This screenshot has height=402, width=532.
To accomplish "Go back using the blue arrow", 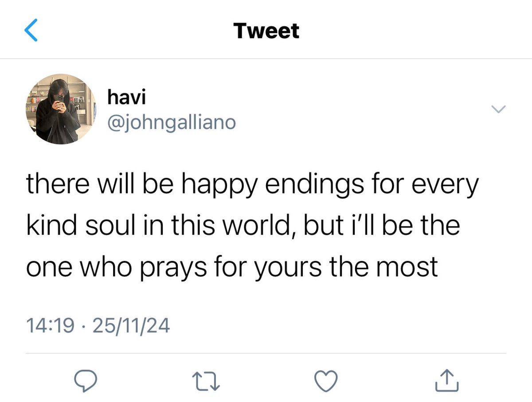I will coord(31,31).
